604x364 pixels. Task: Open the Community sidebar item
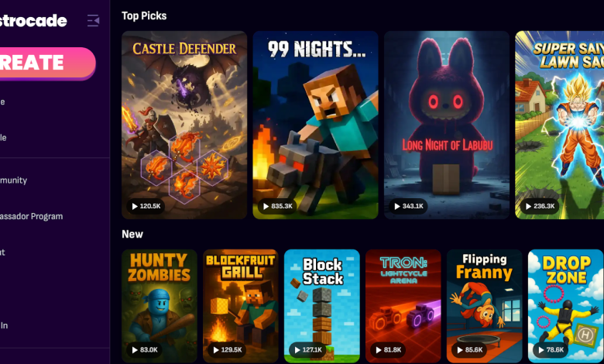[x=14, y=180]
